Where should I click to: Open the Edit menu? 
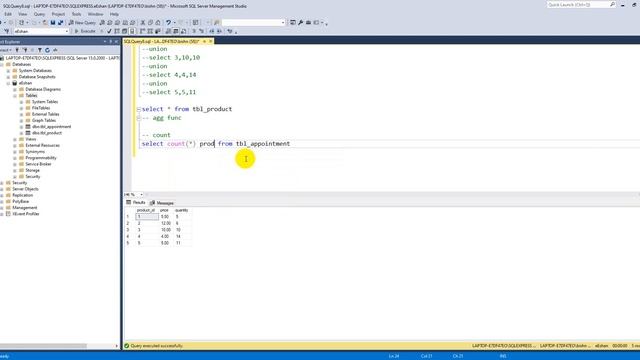pos(8,14)
